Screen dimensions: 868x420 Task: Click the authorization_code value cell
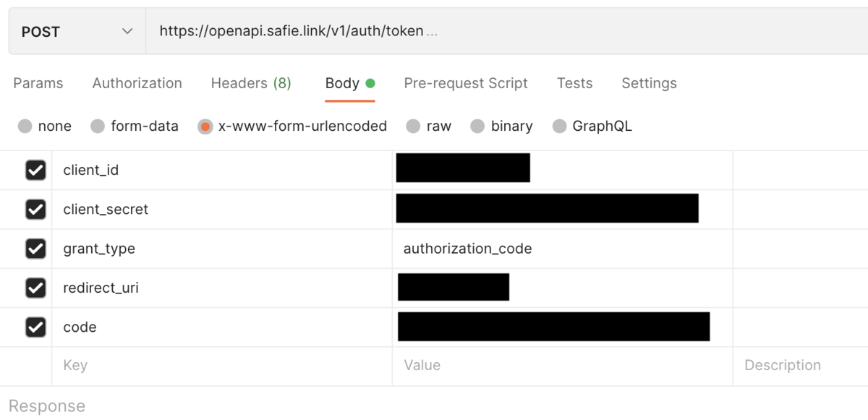[x=563, y=249]
